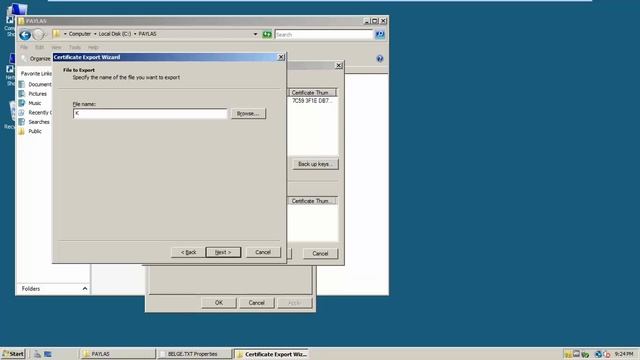
Task: Click the muted volume tray icon
Action: point(607,354)
